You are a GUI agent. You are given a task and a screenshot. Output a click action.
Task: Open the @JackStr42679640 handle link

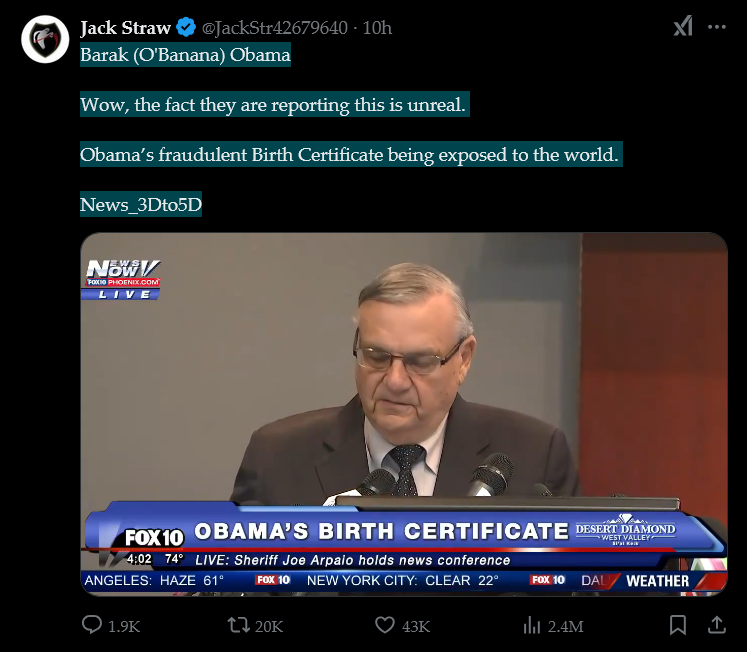click(277, 27)
